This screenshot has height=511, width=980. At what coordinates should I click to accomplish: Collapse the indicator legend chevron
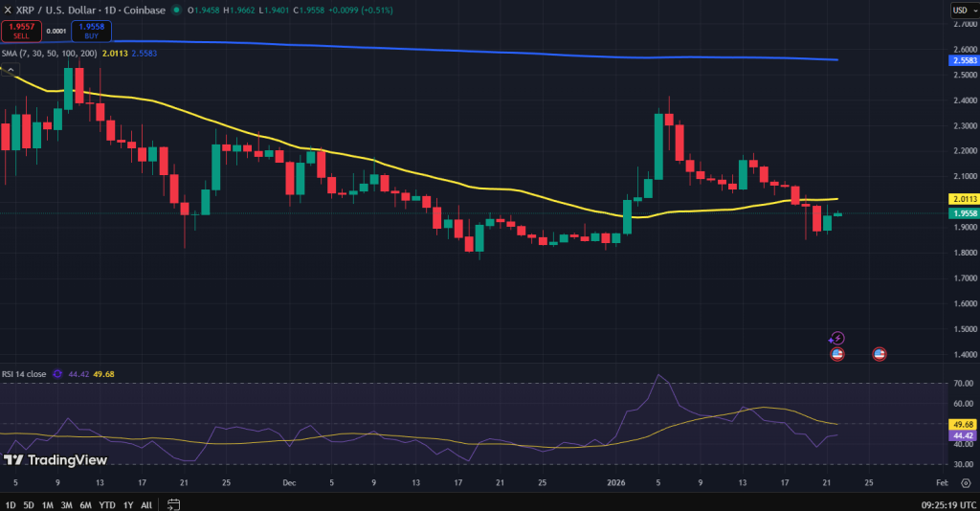11,70
